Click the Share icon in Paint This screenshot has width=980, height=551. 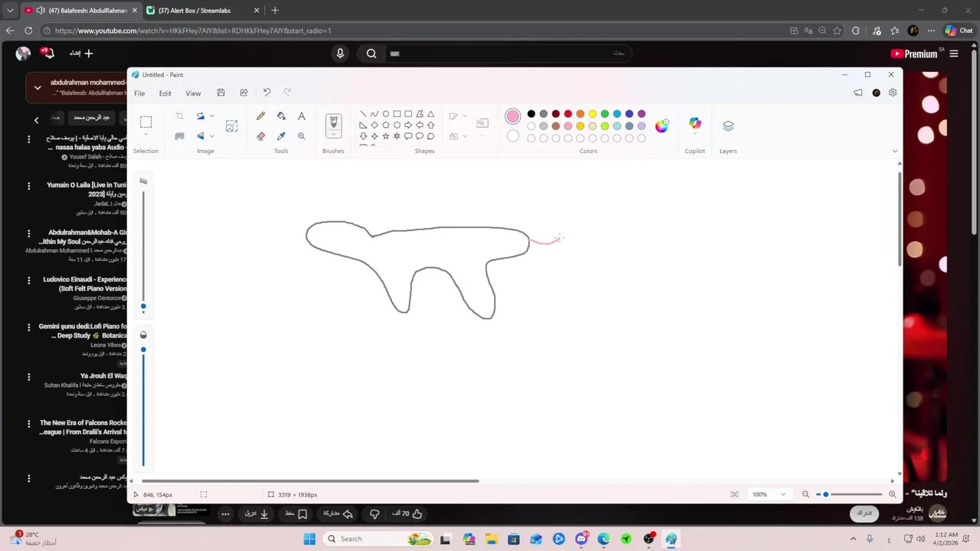[243, 93]
